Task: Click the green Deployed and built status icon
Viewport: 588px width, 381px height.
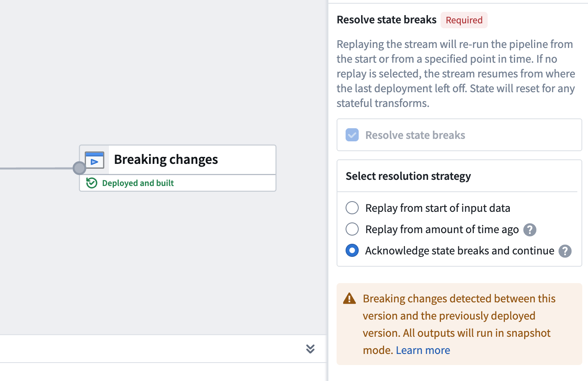Action: [92, 183]
